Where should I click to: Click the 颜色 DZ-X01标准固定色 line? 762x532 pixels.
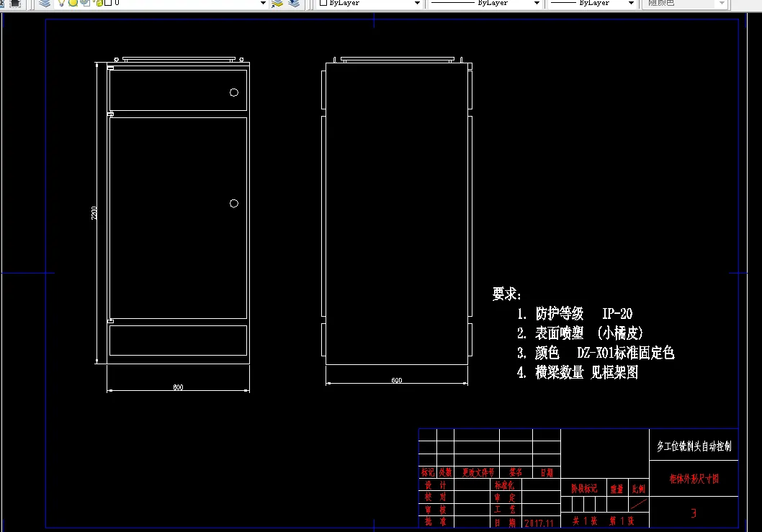596,353
